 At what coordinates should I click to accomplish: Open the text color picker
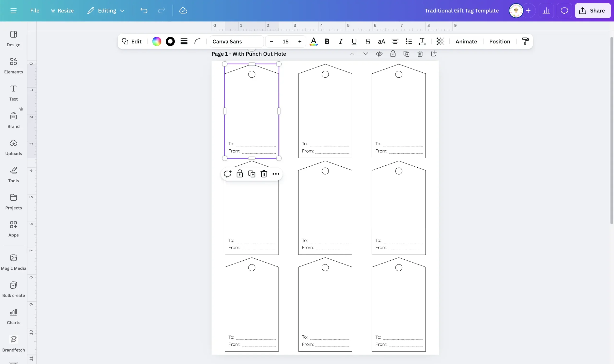[x=313, y=41]
